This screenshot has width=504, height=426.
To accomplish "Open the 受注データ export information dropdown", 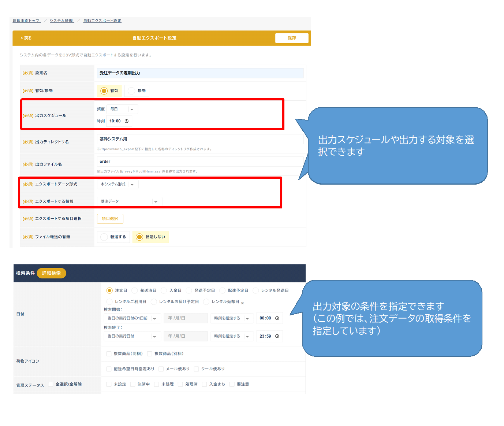I will 129,201.
